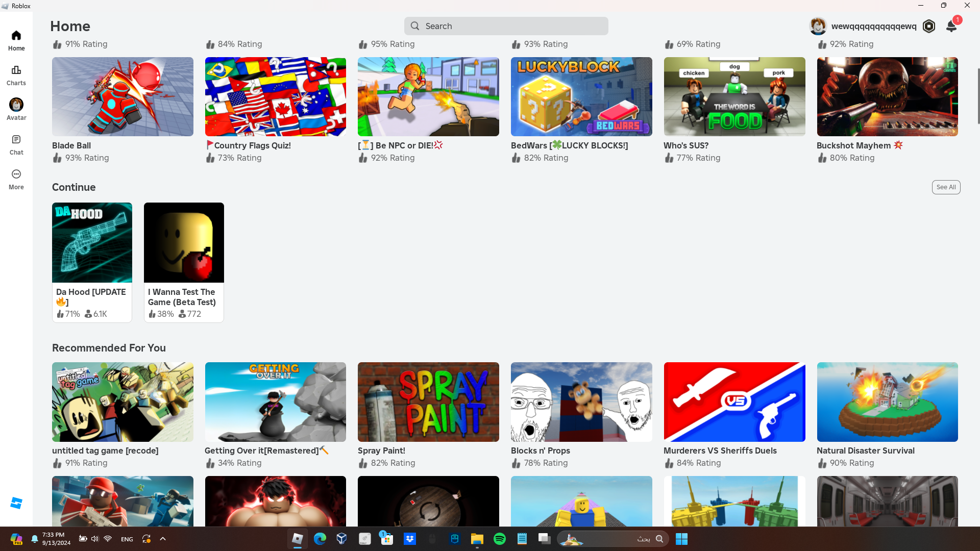This screenshot has width=980, height=551.
Task: Open Blocks n' Props game thumbnail
Action: coord(581,402)
